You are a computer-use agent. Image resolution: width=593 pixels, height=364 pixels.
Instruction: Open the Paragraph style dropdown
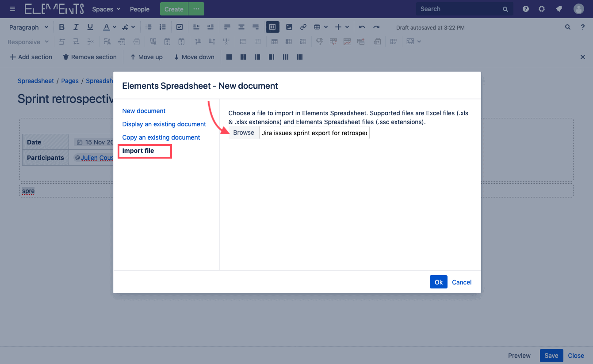pyautogui.click(x=29, y=27)
